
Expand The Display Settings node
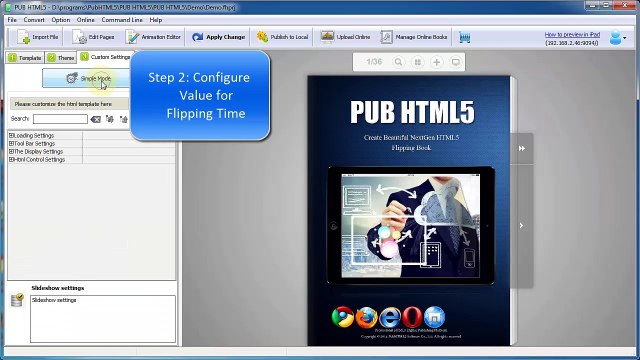[x=11, y=151]
